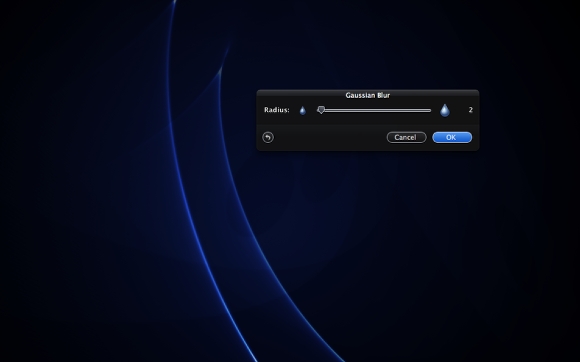
Task: Click the Radius slider thumb
Action: click(321, 110)
